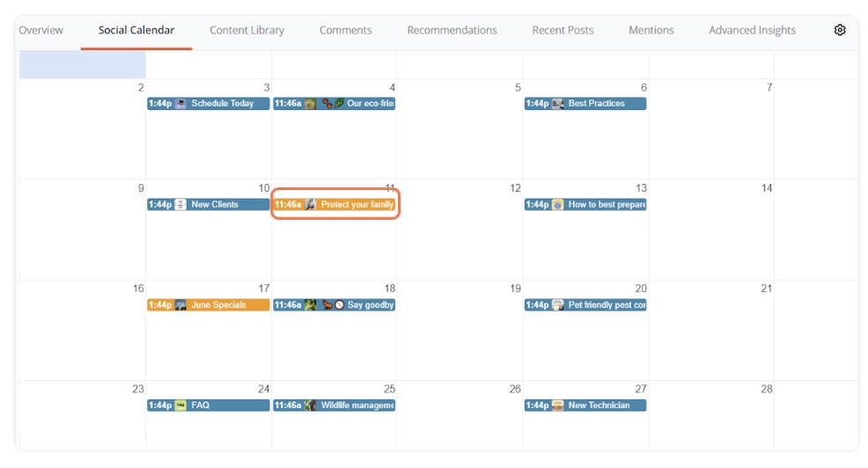This screenshot has height=468, width=868.
Task: Click the New Clients post image icon
Action: point(180,205)
